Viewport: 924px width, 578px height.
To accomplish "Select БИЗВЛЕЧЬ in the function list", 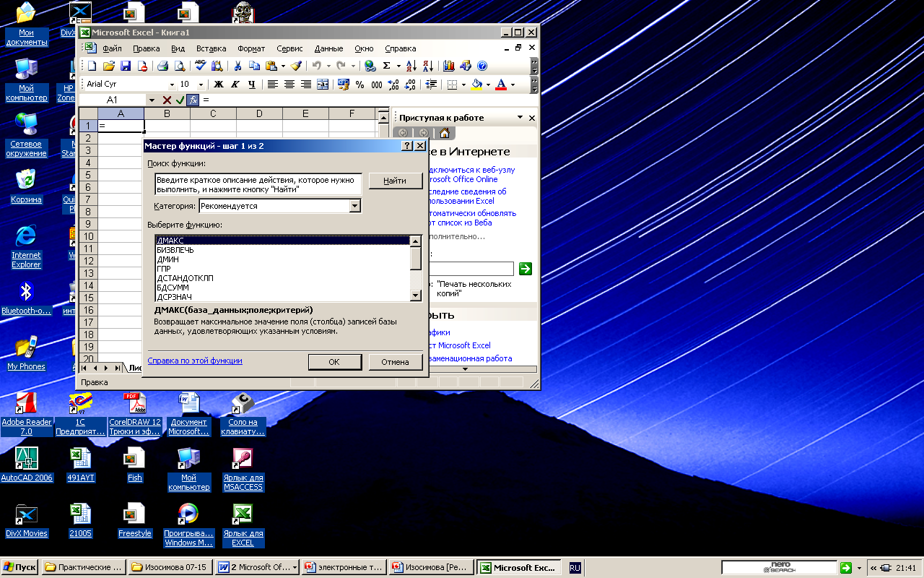I will [175, 250].
